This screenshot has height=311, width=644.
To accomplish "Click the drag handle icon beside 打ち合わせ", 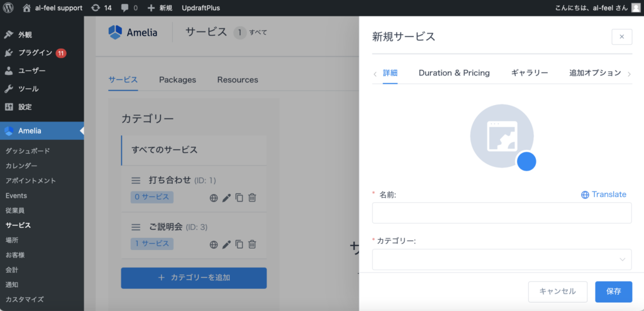I will point(136,181).
